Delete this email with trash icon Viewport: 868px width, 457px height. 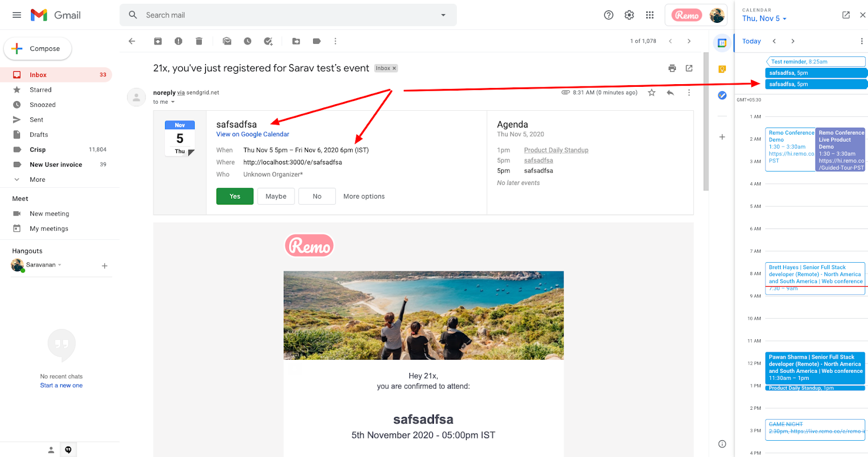point(199,41)
